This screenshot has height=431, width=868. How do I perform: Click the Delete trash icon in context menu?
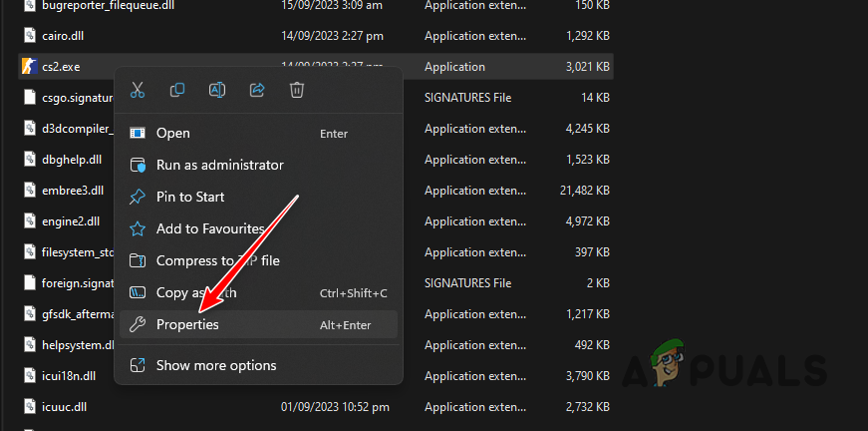point(297,90)
